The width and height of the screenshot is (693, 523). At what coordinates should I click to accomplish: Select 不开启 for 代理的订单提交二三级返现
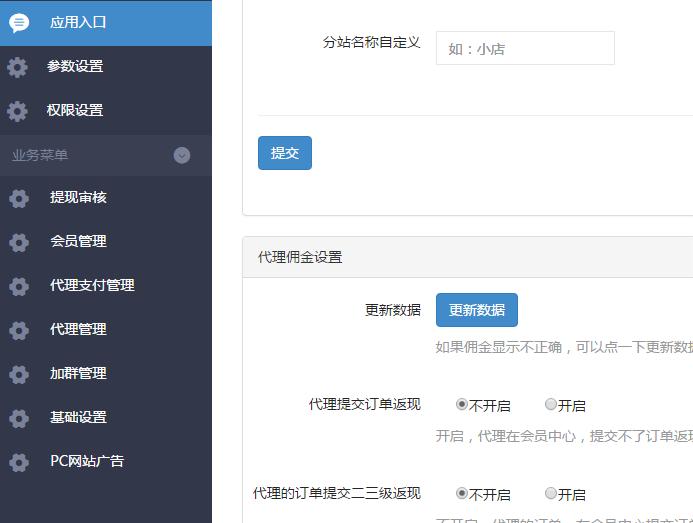(462, 493)
